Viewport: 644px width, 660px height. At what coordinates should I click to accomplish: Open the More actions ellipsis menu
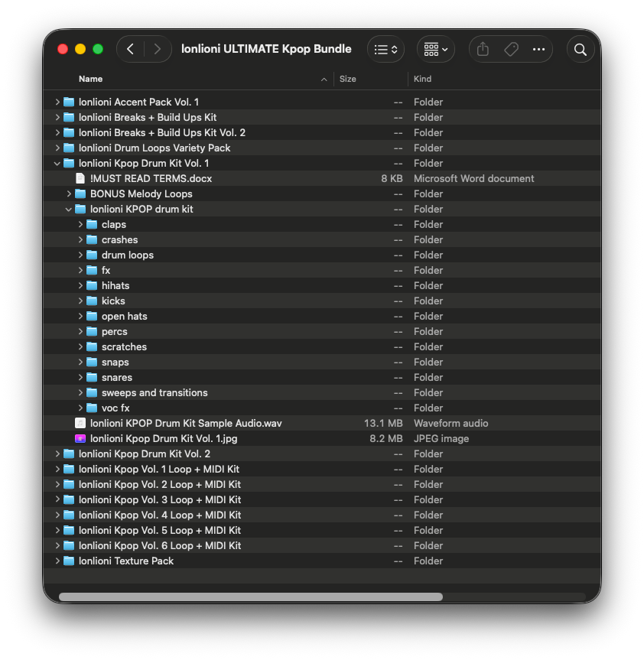tap(538, 50)
